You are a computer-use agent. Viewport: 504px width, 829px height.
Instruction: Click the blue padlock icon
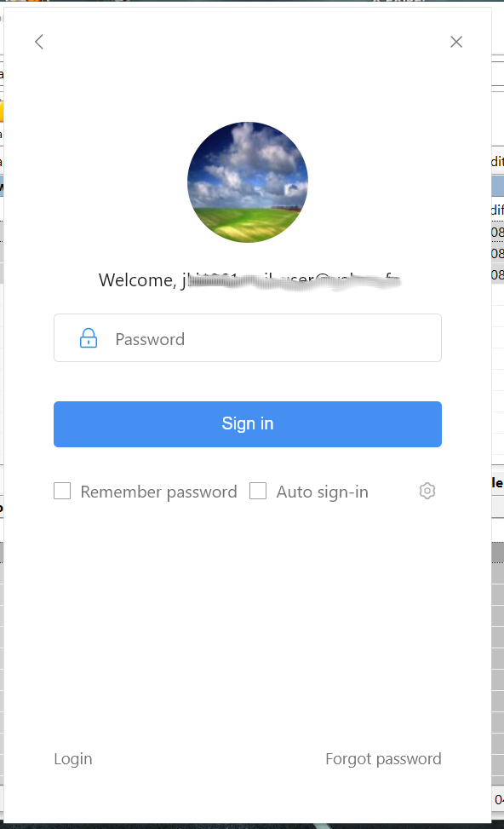[89, 338]
